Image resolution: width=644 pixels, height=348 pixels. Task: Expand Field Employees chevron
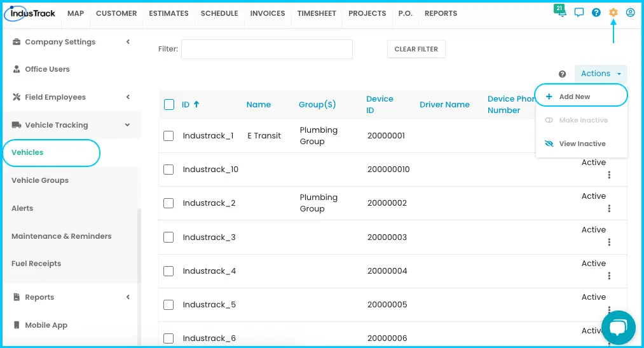(128, 97)
